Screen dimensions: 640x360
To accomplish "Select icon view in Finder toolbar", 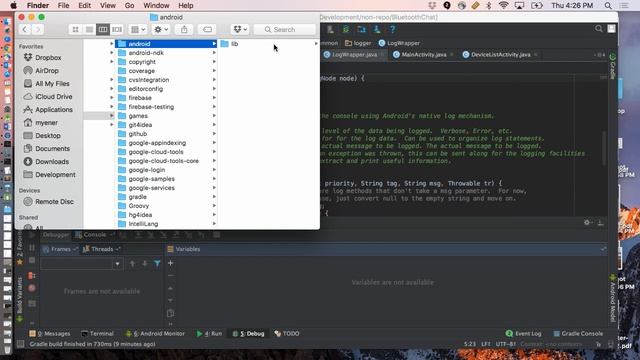I will [x=76, y=29].
